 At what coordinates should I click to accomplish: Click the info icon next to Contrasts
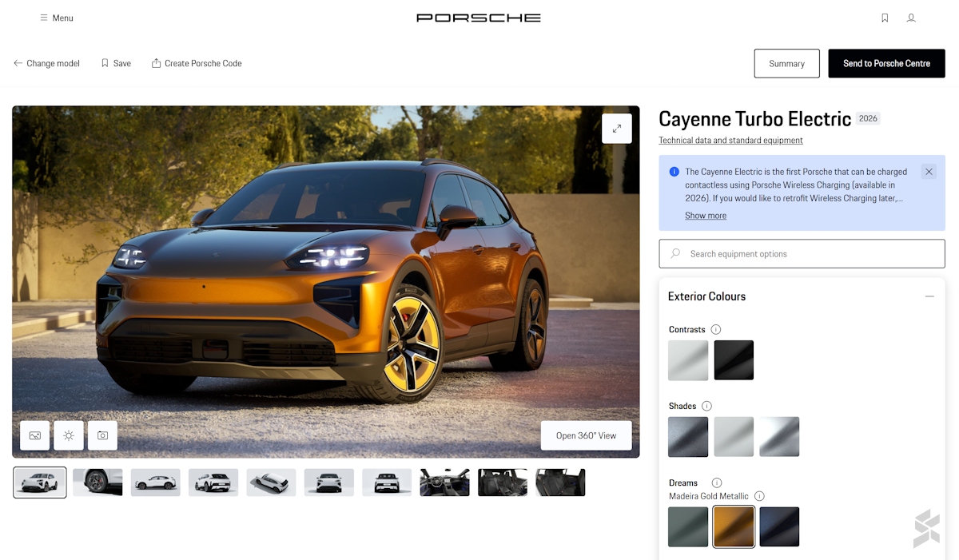coord(716,329)
